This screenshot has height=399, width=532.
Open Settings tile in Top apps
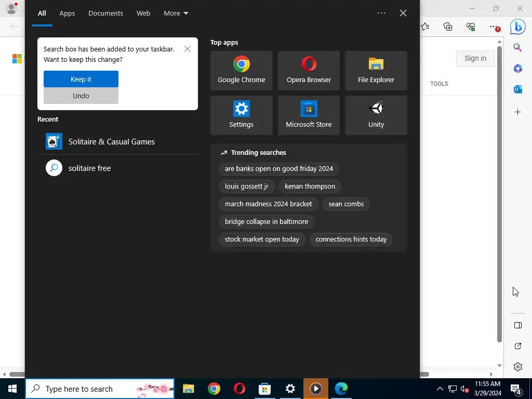[241, 115]
